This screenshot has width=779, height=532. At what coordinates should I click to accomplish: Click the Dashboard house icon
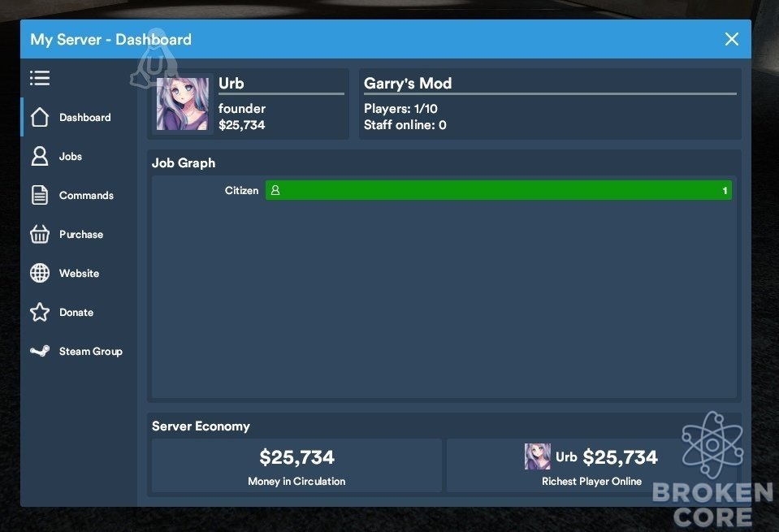coord(40,117)
